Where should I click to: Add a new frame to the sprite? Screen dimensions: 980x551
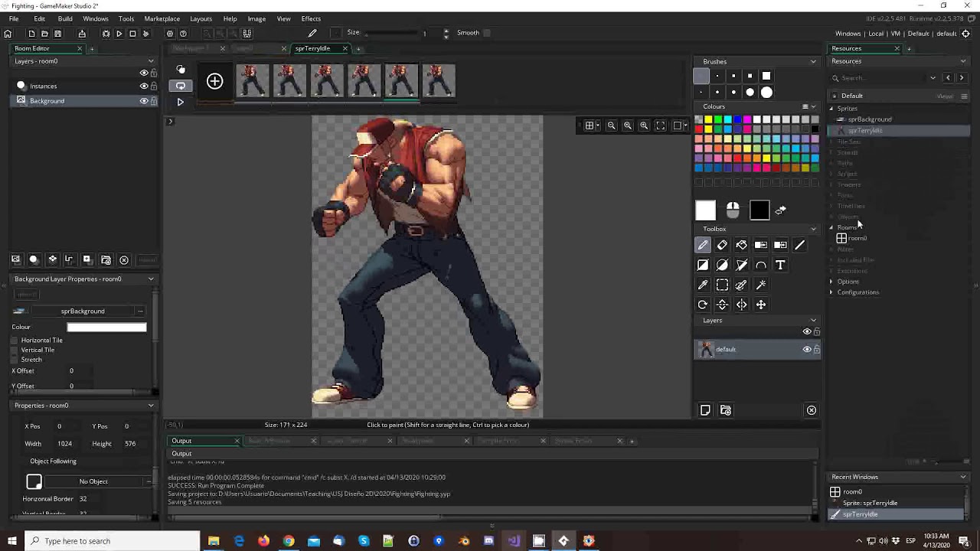[214, 81]
